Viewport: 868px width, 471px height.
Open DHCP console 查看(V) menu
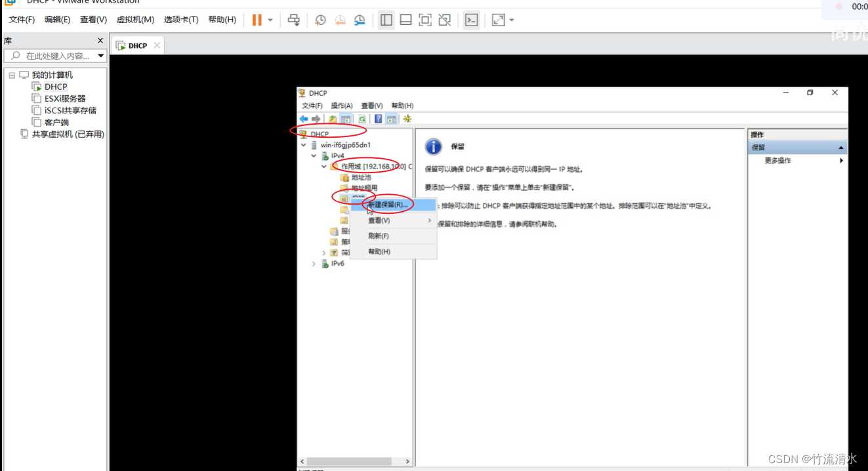coord(372,106)
